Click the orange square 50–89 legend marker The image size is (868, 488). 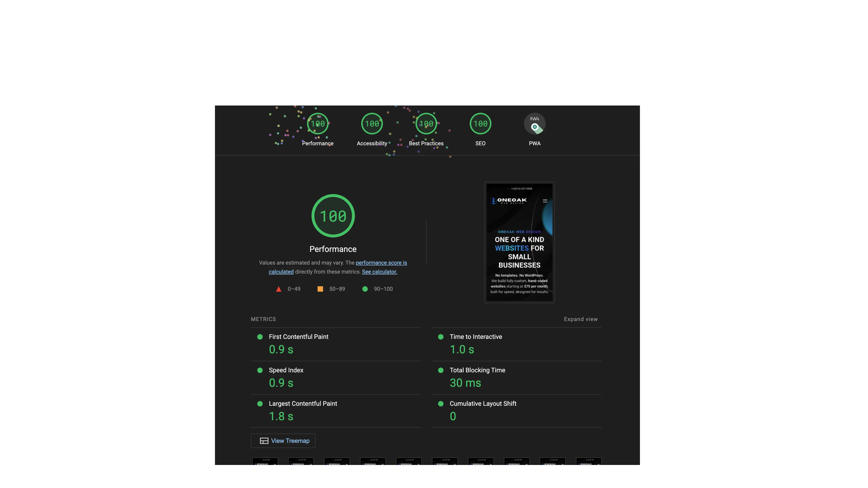[320, 289]
